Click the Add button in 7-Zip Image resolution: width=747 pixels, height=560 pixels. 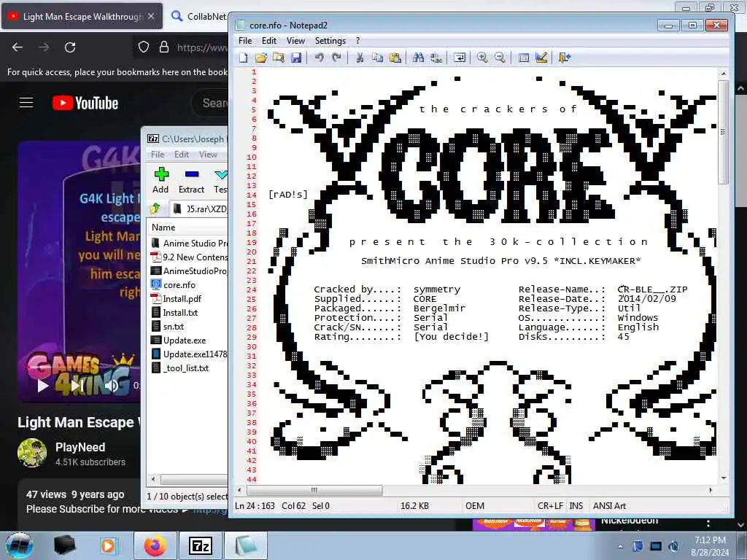[160, 181]
